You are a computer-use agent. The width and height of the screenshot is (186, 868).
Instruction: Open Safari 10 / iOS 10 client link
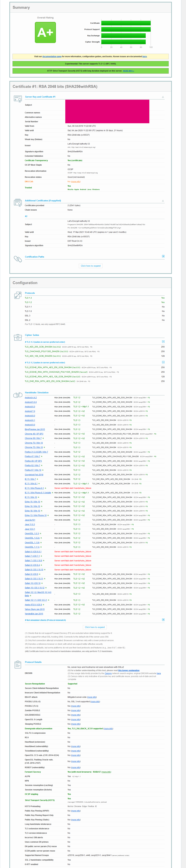click(32, 583)
